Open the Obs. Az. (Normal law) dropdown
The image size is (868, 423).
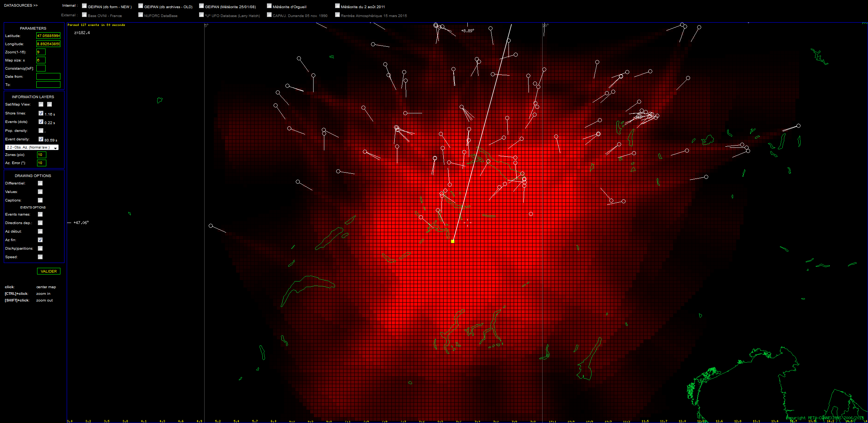tap(33, 147)
